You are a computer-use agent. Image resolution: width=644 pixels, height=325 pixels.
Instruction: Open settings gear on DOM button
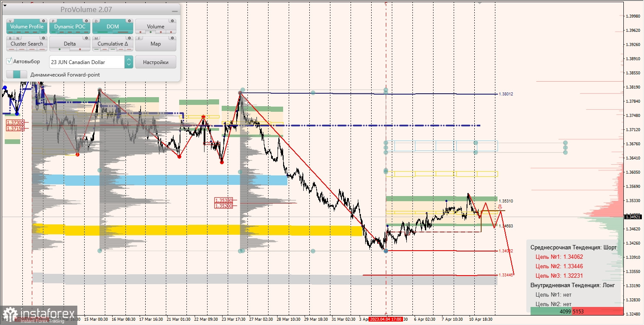[x=129, y=21]
